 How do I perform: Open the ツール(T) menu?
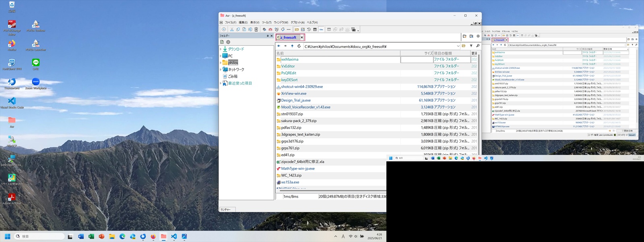267,22
